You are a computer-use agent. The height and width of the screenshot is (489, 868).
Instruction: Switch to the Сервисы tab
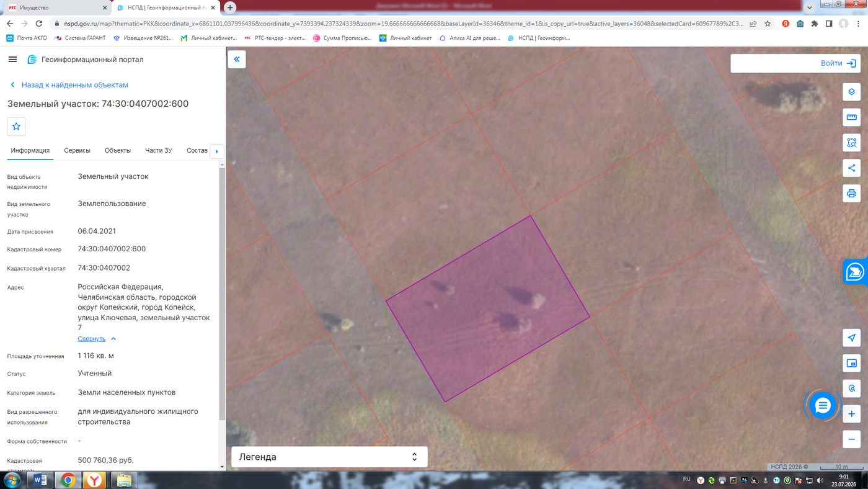77,150
